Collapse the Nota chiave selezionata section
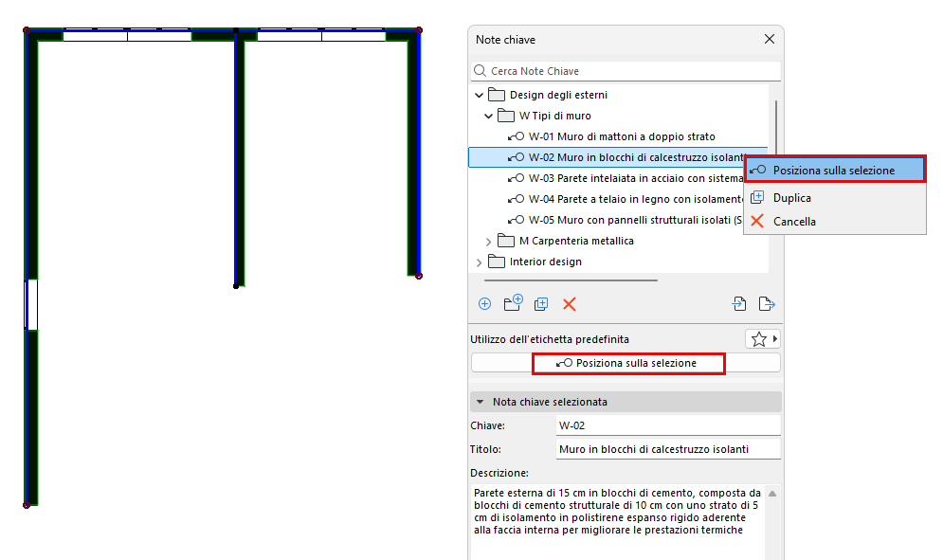Viewport: 943px width, 560px height. click(x=480, y=402)
